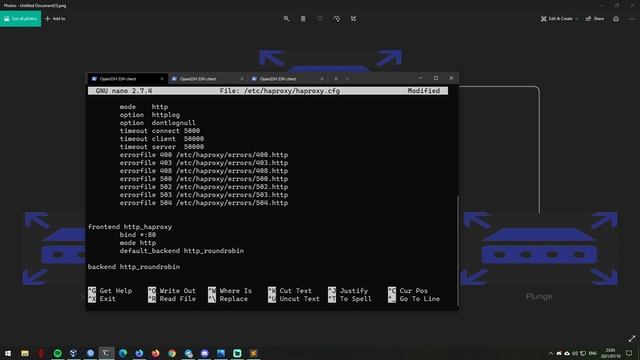Click the 'Where Is' nano shortcut
The height and width of the screenshot is (360, 640).
point(230,291)
